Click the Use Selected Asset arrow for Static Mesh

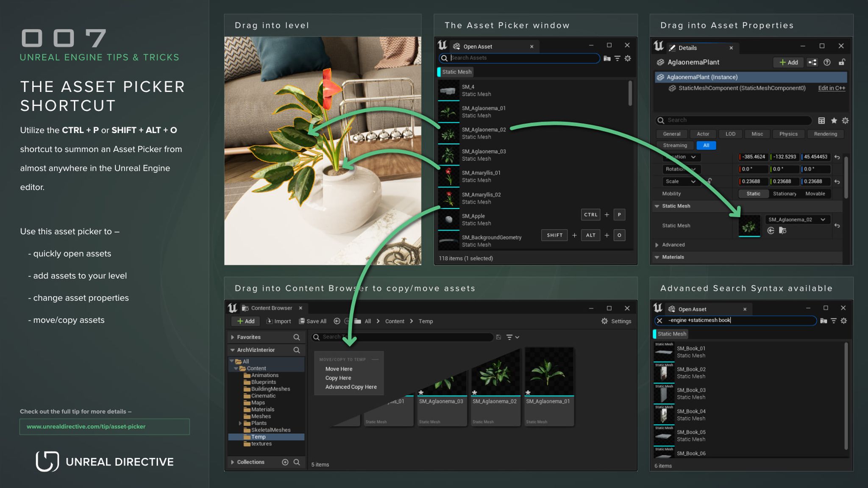(771, 231)
